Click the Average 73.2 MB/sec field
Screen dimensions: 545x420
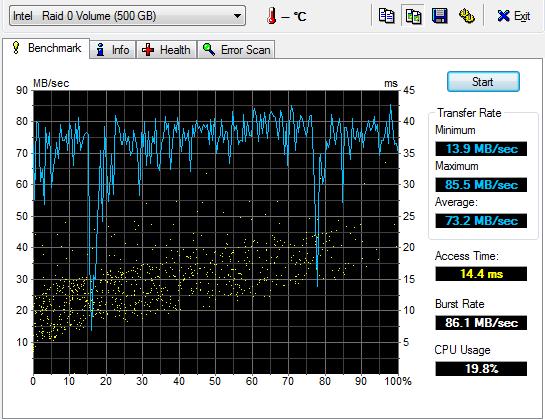click(481, 221)
